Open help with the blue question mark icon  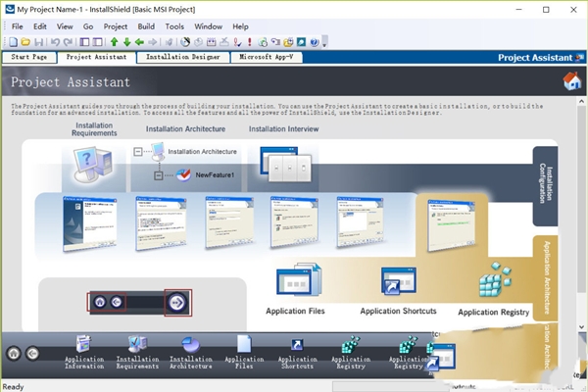(315, 42)
